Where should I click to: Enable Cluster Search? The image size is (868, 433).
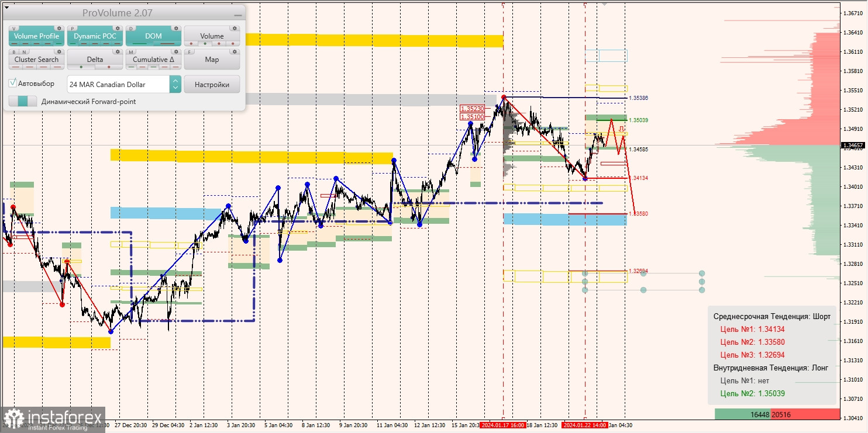36,60
